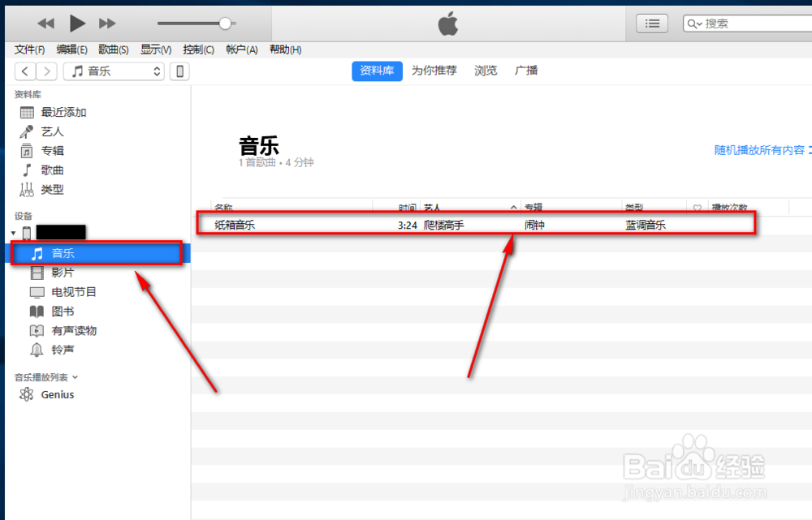Click the 3:24 duration cell
812x520 pixels.
point(408,225)
